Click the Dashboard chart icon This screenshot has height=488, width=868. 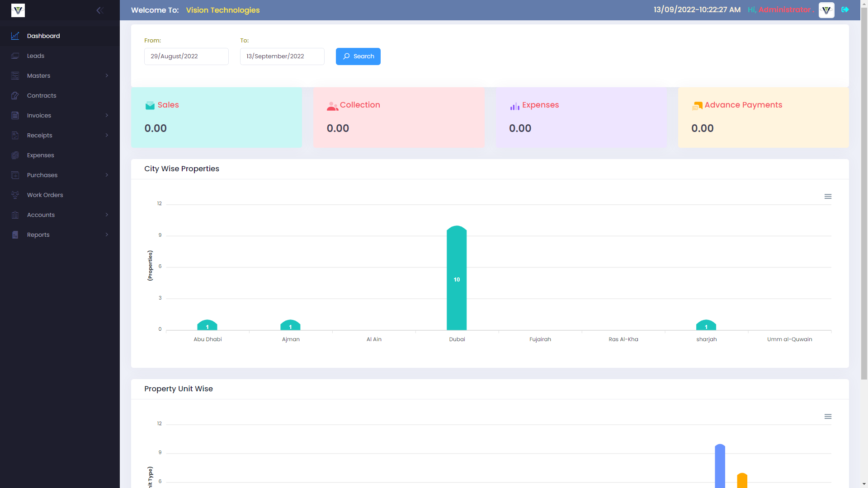(15, 36)
